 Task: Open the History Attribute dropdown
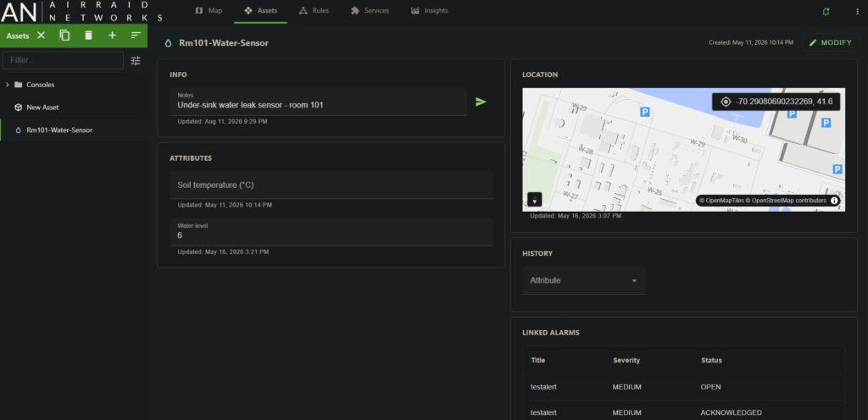click(x=584, y=281)
